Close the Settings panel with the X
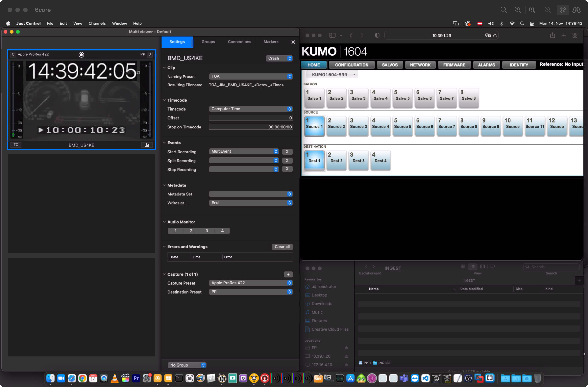Screen dimensions: 588x387 (x=293, y=42)
